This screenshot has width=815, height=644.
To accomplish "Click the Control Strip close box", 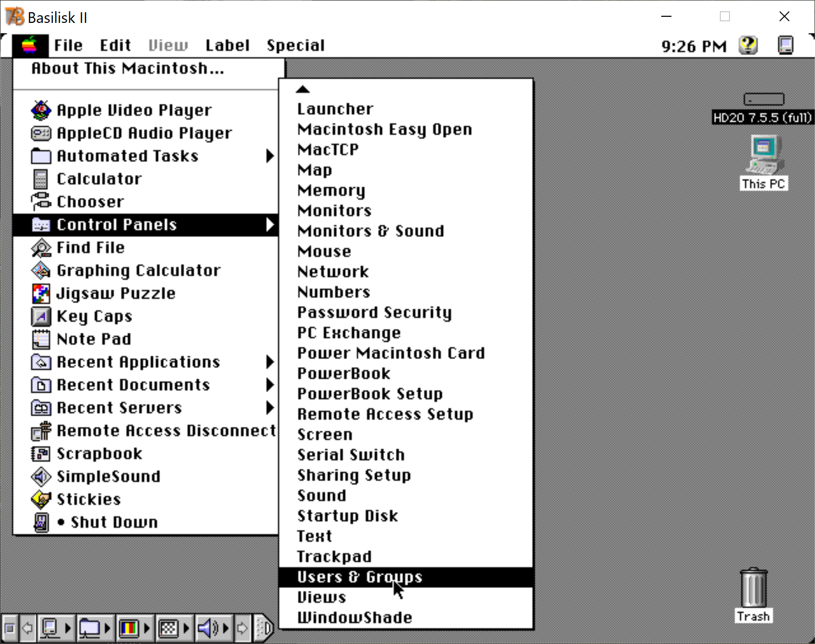I will coord(10,629).
